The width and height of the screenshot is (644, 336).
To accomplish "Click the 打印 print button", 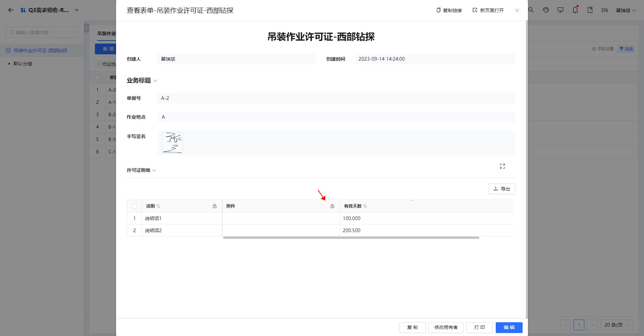I will click(x=480, y=327).
